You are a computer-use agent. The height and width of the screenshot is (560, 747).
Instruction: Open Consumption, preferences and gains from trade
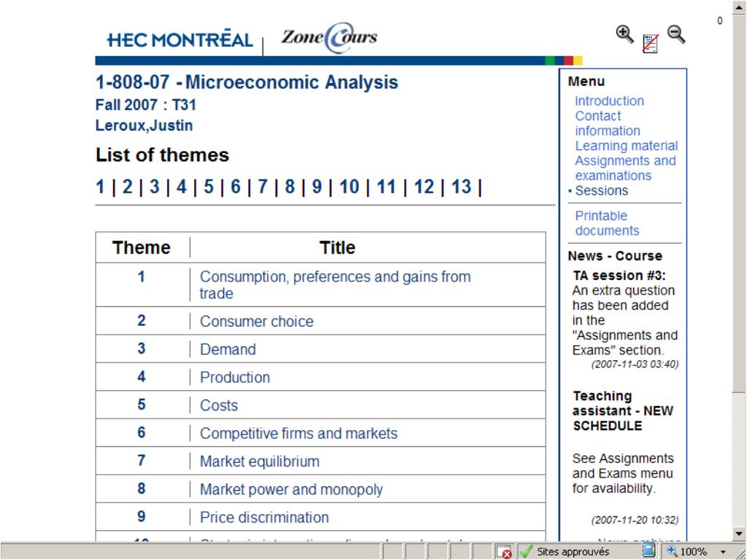[x=335, y=285]
